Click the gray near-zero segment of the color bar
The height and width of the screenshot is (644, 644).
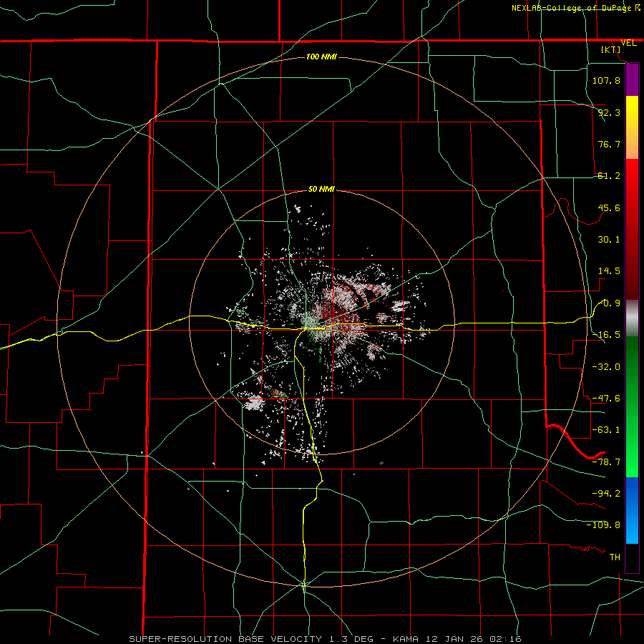(632, 318)
